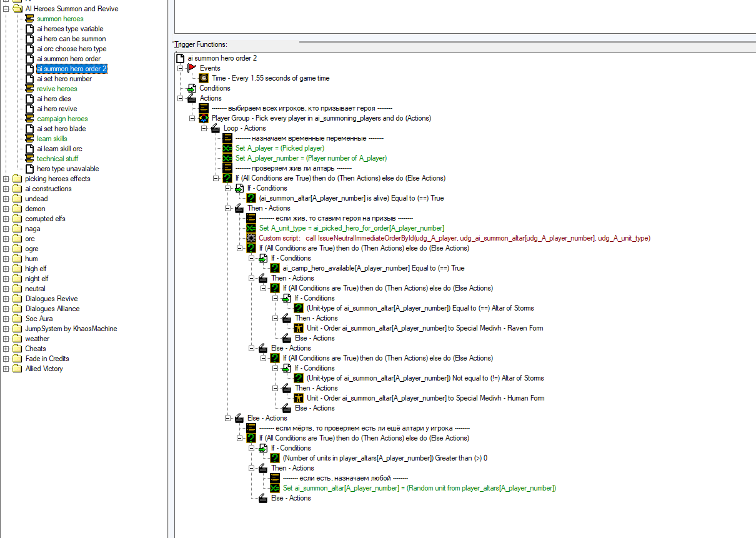Screen dimensions: 756x538
Task: Click the clock icon beside Time periodic event
Action: pos(204,78)
